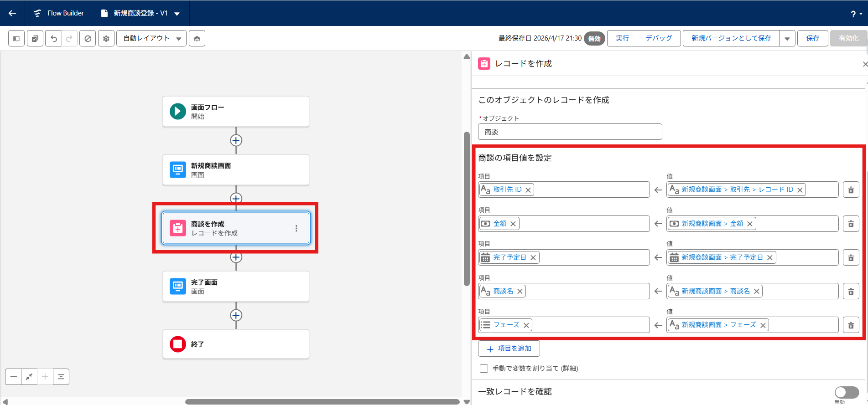Zoom out using the minus icon on canvas
The image size is (868, 405).
(x=13, y=377)
